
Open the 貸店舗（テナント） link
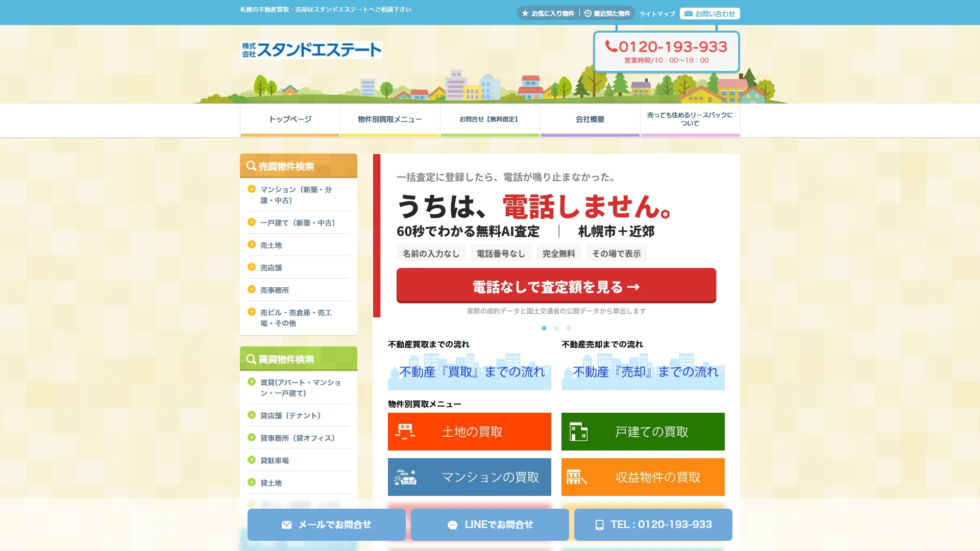pyautogui.click(x=290, y=416)
